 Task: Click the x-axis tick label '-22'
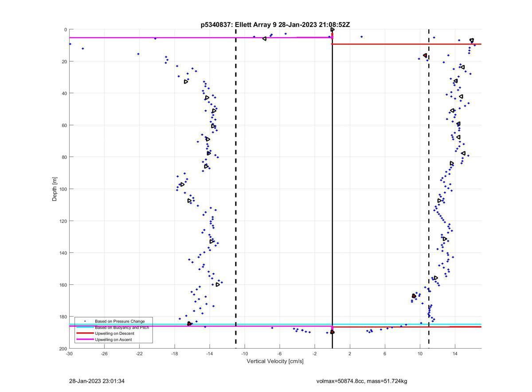click(x=139, y=353)
